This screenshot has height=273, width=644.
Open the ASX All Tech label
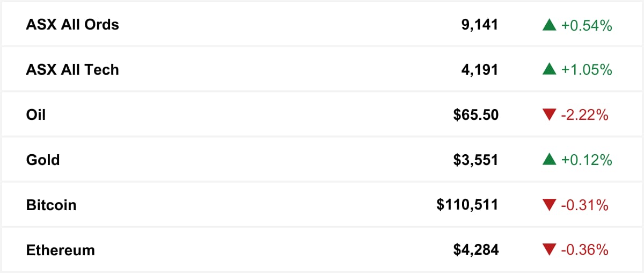pyautogui.click(x=72, y=70)
